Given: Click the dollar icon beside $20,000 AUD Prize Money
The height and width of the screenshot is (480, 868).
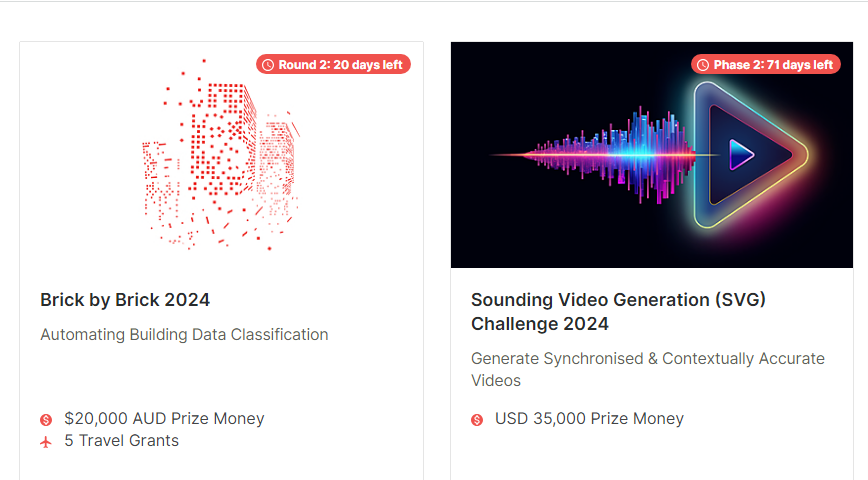Looking at the screenshot, I should (x=46, y=420).
